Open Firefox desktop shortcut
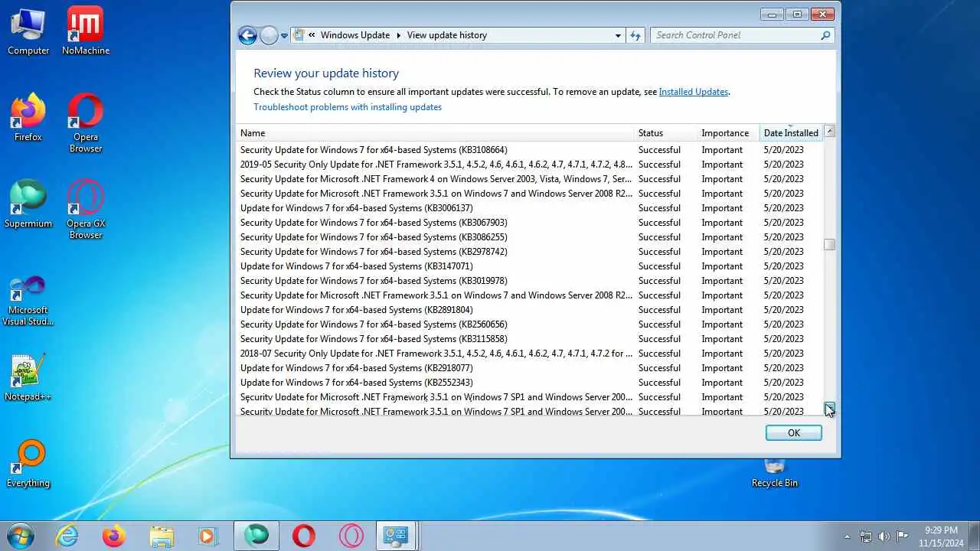The image size is (980, 551). coord(28,118)
